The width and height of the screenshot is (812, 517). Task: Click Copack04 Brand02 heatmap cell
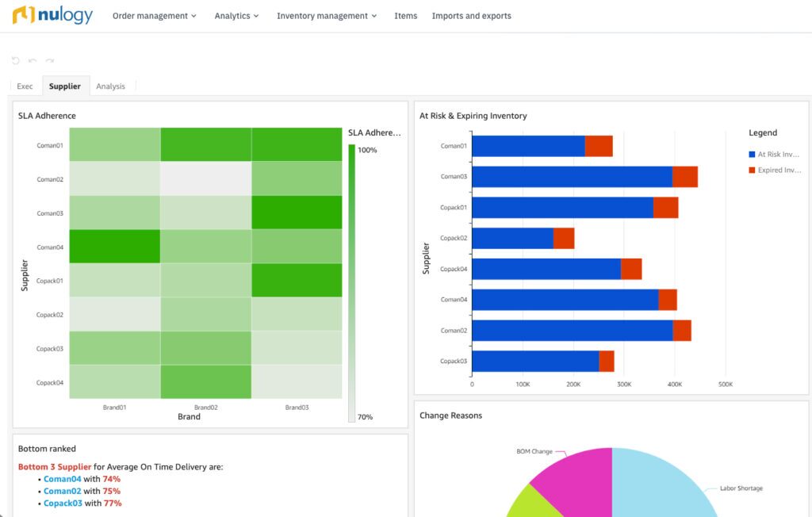[x=205, y=381]
